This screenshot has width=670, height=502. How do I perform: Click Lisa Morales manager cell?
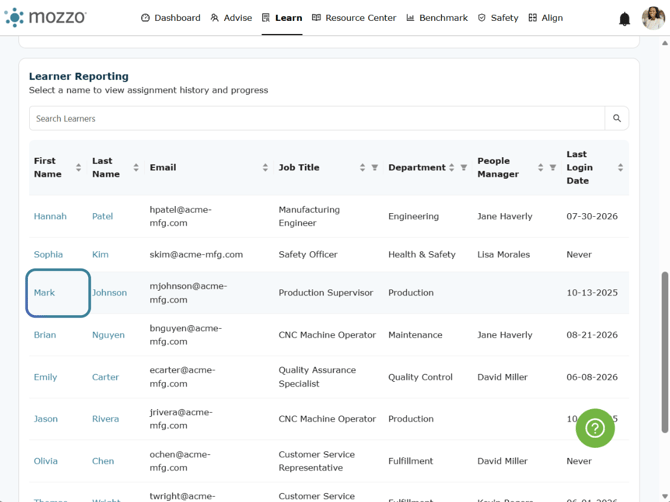pos(503,255)
